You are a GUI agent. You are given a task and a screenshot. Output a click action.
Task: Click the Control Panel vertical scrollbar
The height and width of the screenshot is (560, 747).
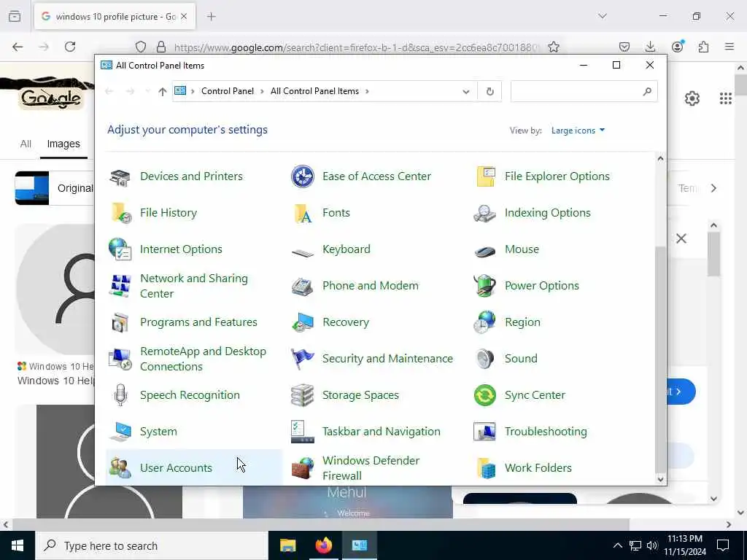pyautogui.click(x=660, y=359)
